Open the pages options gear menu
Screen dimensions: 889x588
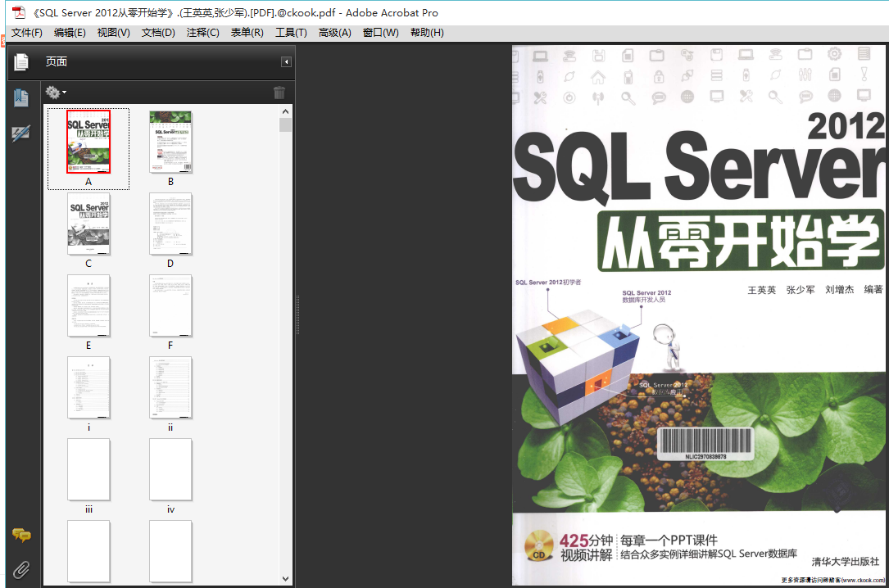click(56, 92)
